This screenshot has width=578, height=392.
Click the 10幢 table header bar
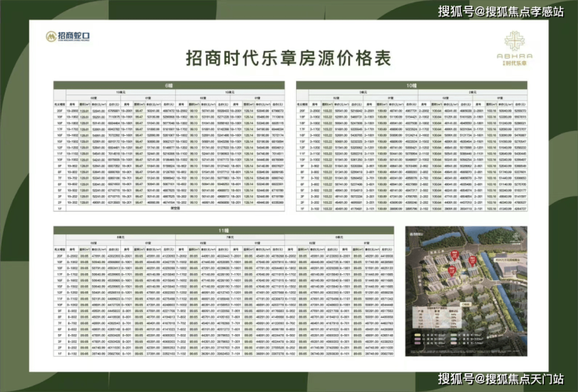click(x=412, y=85)
